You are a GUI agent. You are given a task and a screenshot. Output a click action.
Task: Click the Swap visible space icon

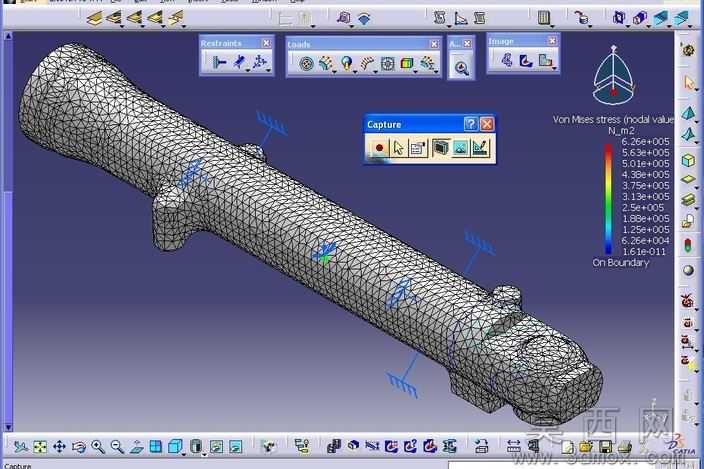click(236, 447)
